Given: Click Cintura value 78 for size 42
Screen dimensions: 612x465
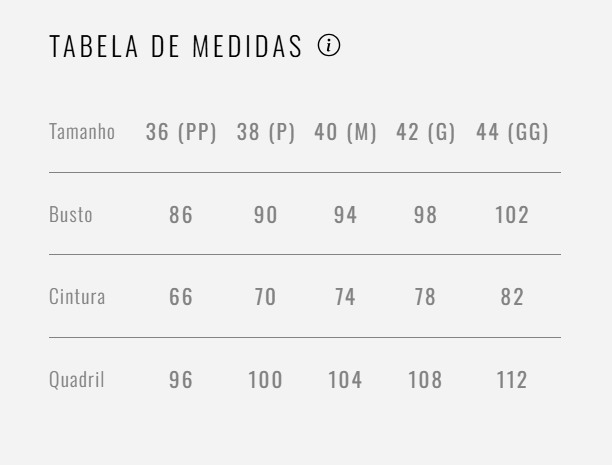Looking at the screenshot, I should (x=426, y=297).
